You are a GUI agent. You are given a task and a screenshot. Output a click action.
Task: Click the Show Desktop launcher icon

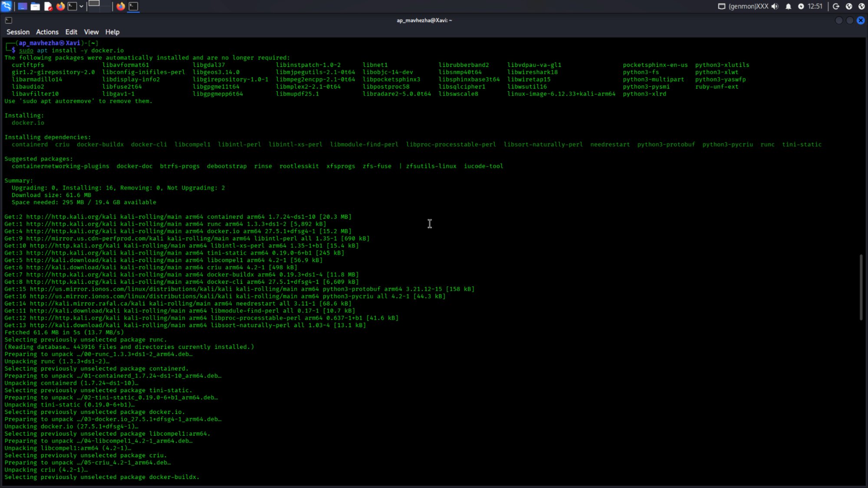pos(22,7)
